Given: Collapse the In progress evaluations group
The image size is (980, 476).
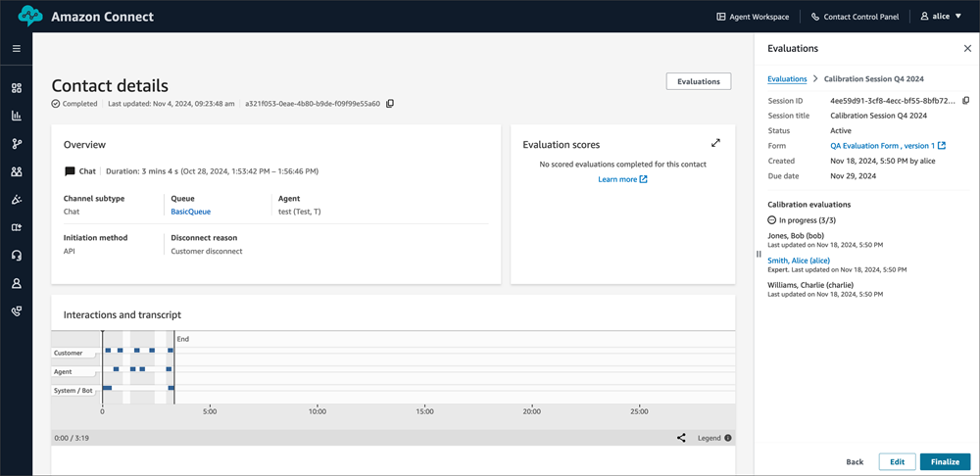Looking at the screenshot, I should (772, 220).
